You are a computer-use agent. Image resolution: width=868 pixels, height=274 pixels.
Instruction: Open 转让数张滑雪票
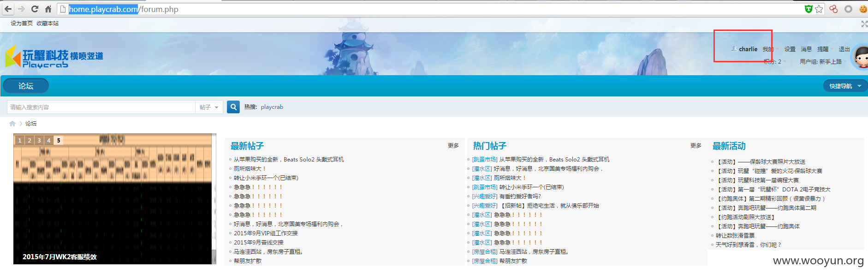point(735,236)
